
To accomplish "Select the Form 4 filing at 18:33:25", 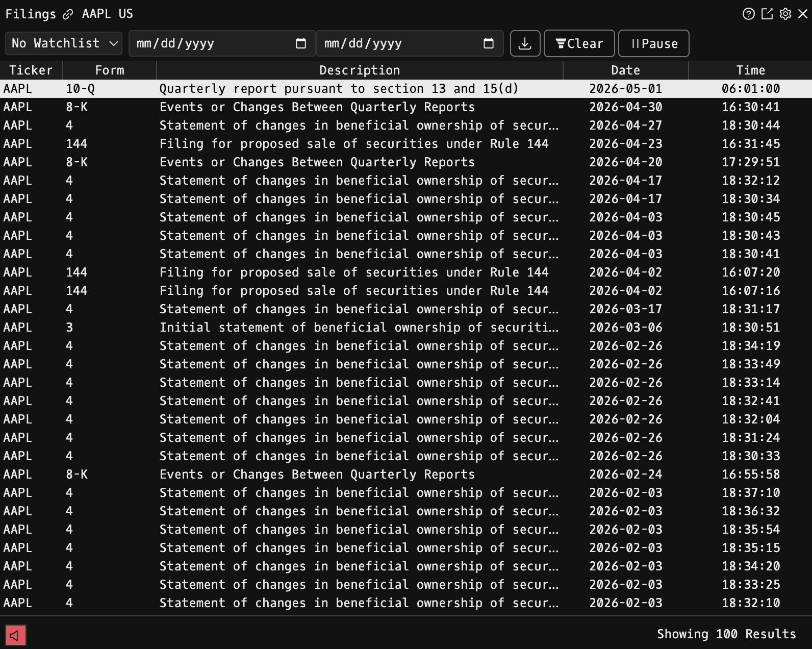I will 406,585.
